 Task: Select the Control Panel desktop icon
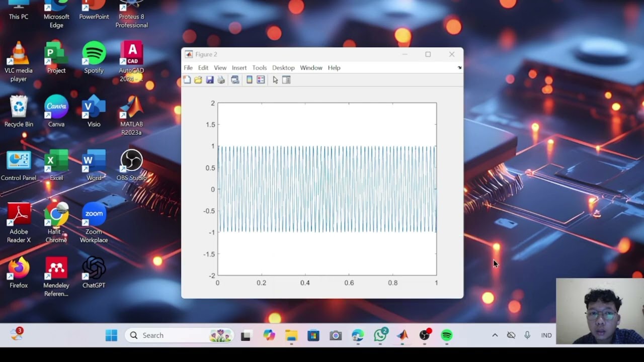(x=19, y=165)
